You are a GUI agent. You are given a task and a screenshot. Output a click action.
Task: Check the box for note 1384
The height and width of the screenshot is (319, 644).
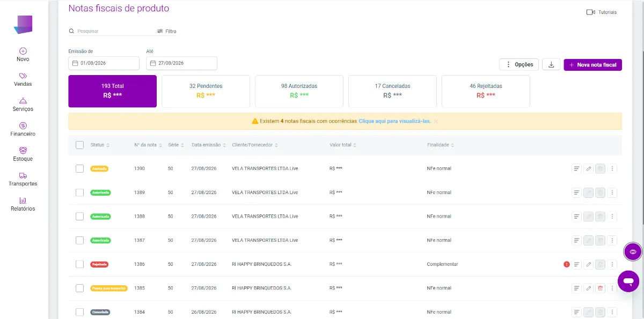[x=80, y=312]
